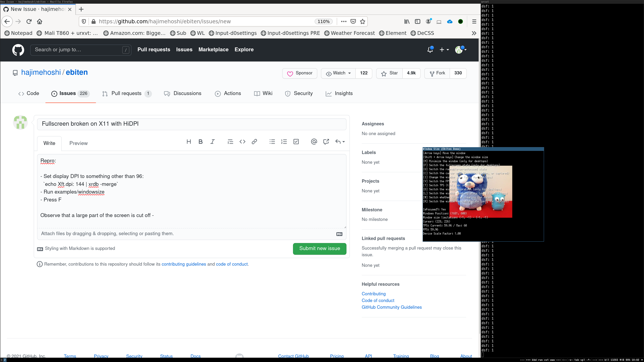
Task: Click the issue title input field
Action: [x=192, y=124]
